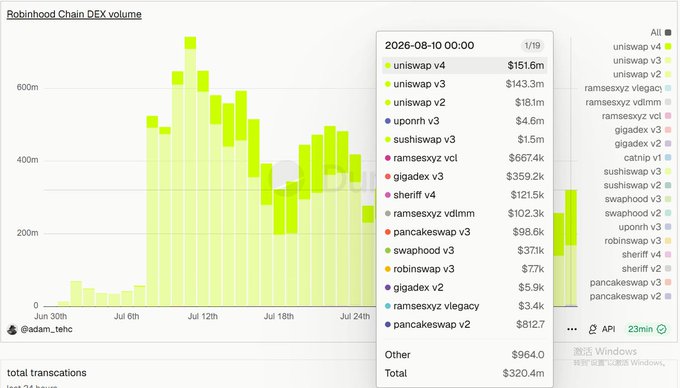Toggle pancakeswap v3 series in legend
This screenshot has width=680, height=388.
click(631, 282)
